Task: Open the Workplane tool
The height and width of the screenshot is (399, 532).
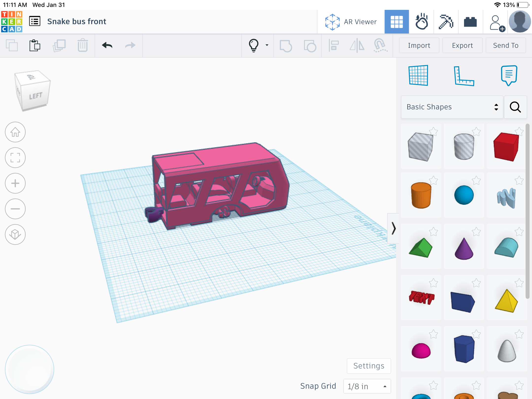Action: tap(418, 75)
